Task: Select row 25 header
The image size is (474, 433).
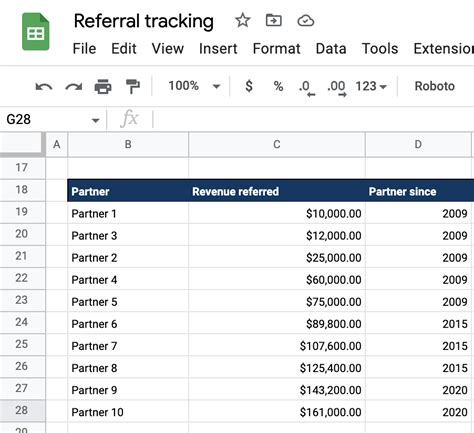Action: tap(22, 344)
